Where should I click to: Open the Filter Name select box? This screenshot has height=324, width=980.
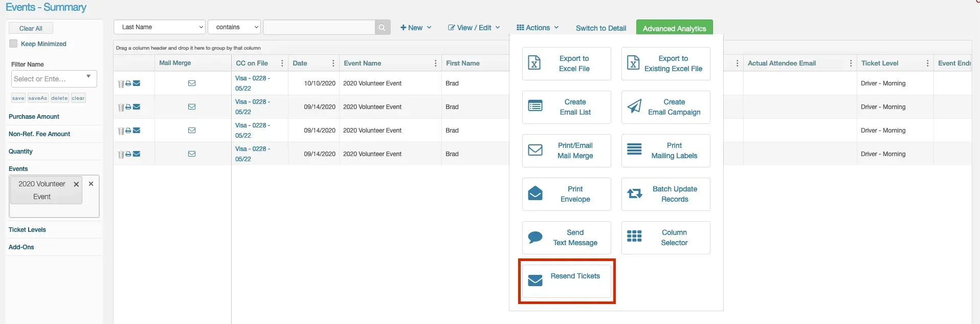(54, 79)
